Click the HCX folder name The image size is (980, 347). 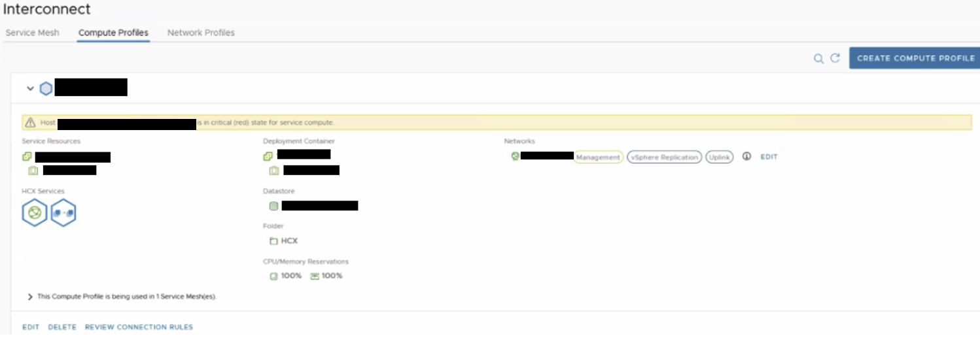click(x=289, y=241)
